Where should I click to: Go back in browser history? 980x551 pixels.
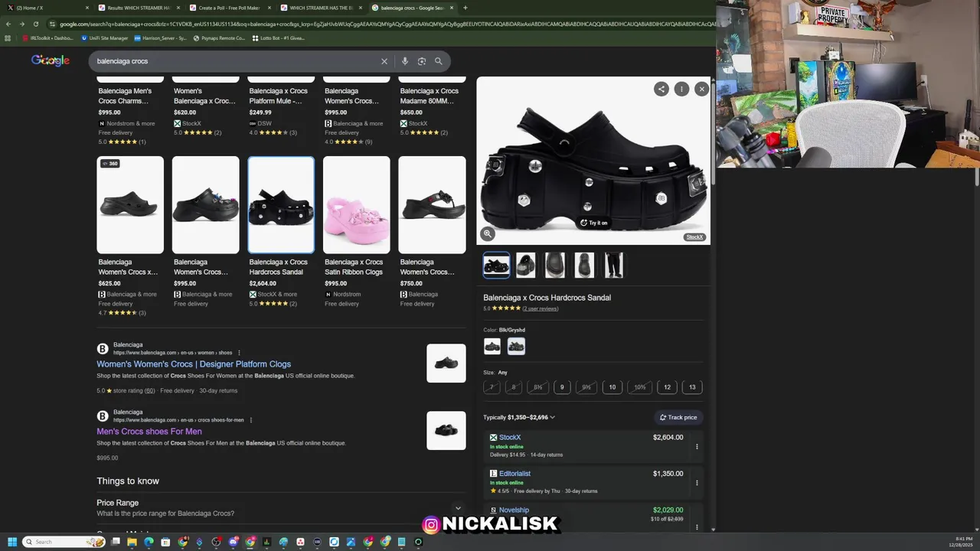click(8, 24)
